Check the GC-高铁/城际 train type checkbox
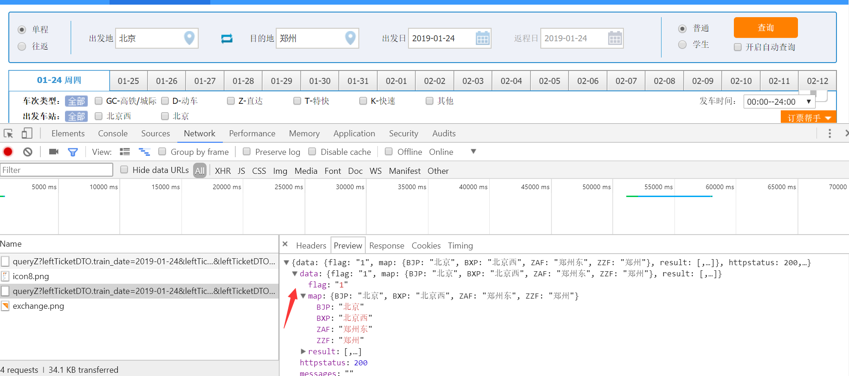This screenshot has height=376, width=849. point(99,101)
